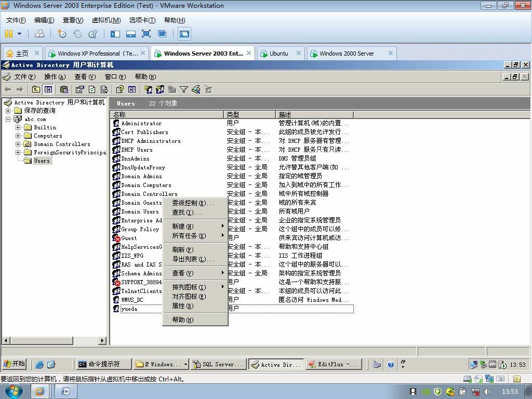This screenshot has height=399, width=532.
Task: Sort list by 描述 column header
Action: (314, 115)
